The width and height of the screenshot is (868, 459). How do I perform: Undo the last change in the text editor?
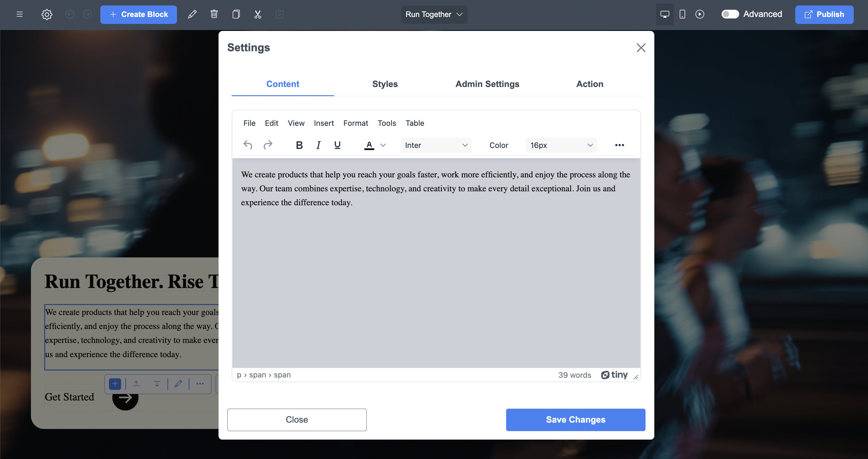(x=248, y=145)
